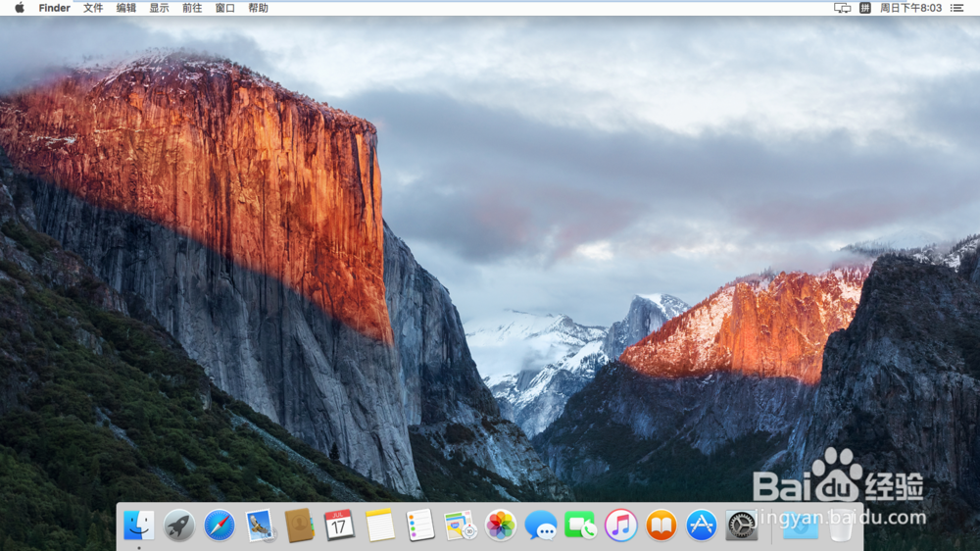
Task: Open System Preferences gear icon in Dock
Action: click(741, 525)
